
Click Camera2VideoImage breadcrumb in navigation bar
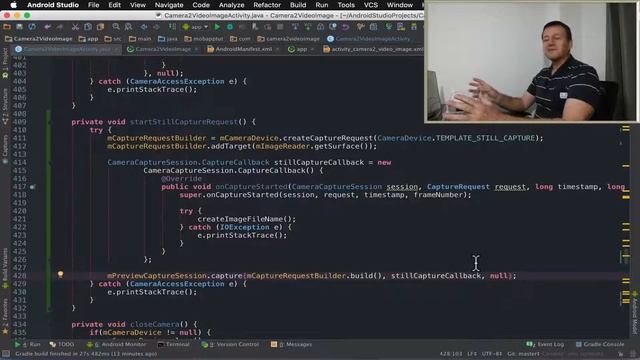[x=39, y=39]
